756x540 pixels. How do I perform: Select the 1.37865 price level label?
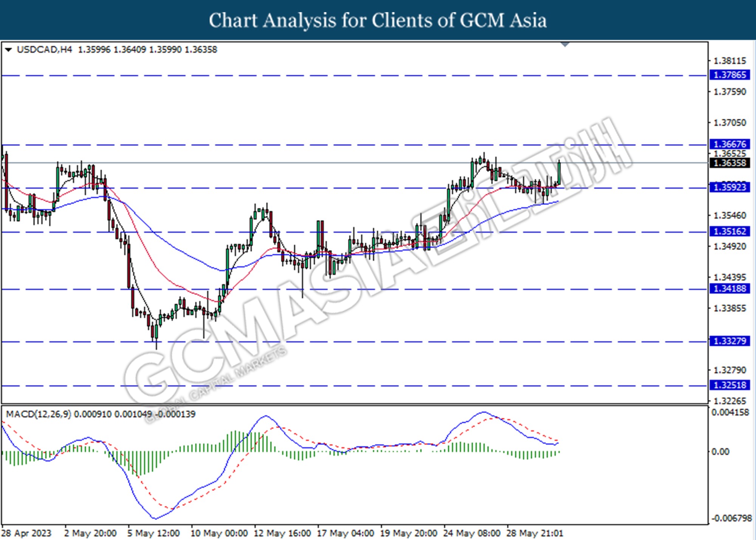point(730,75)
